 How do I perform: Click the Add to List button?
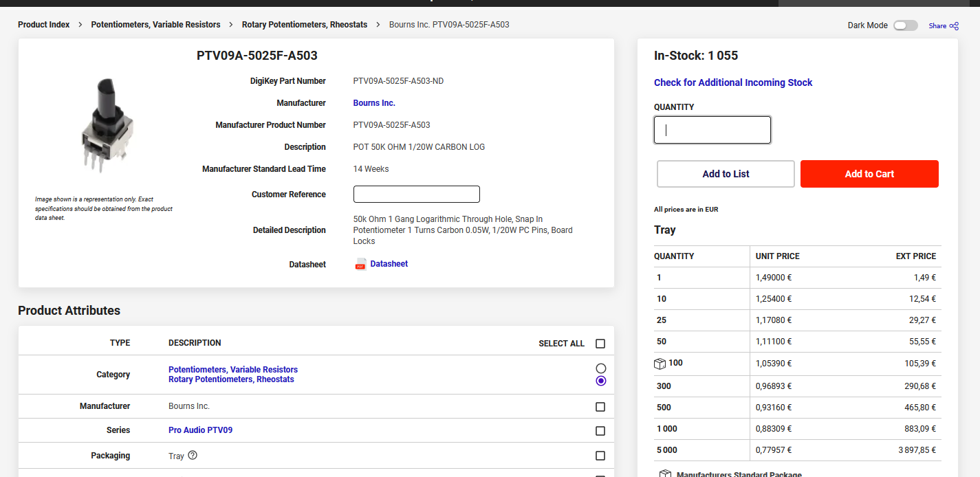(726, 174)
